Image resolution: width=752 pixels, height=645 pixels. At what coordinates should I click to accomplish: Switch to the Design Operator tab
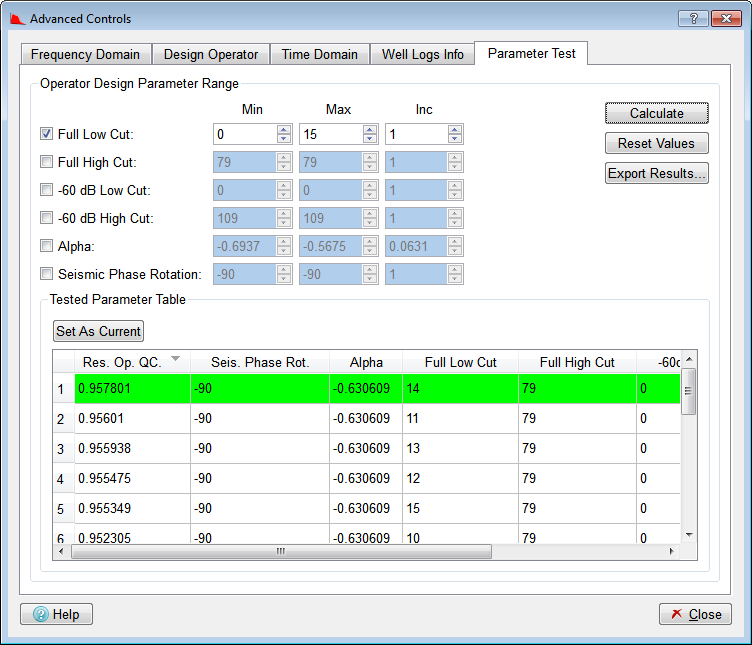pos(211,54)
